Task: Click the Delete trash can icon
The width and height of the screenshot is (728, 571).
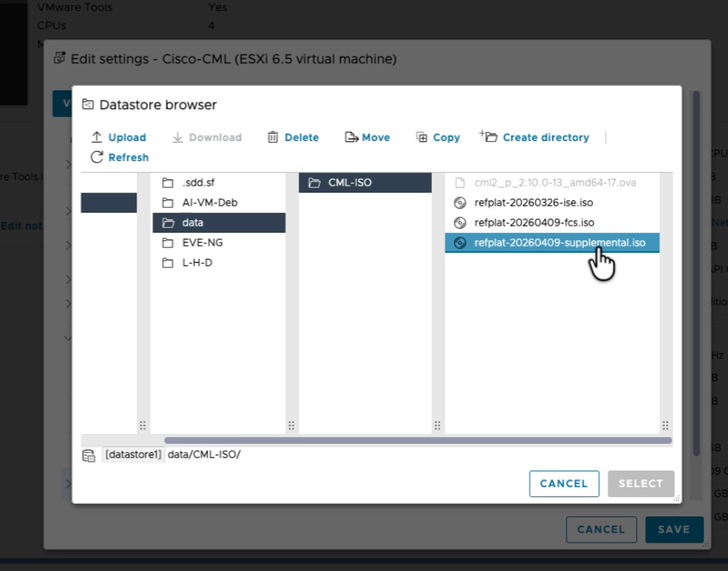Action: tap(273, 137)
